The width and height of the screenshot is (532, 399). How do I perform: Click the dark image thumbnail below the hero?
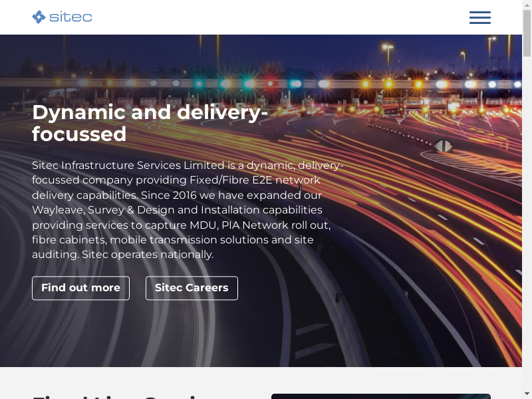(380, 396)
